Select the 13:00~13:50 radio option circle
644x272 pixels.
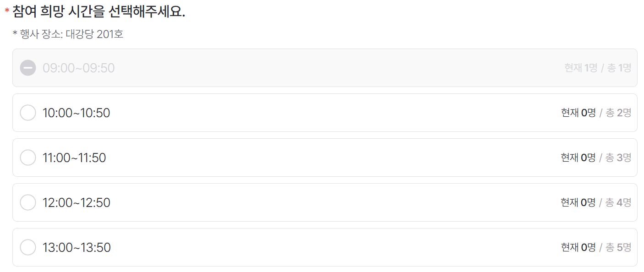28,247
